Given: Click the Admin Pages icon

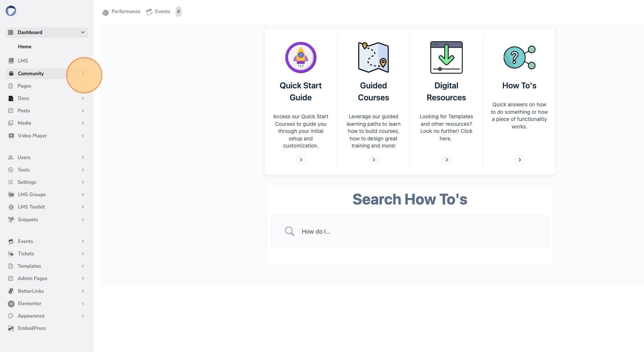Looking at the screenshot, I should [11, 279].
